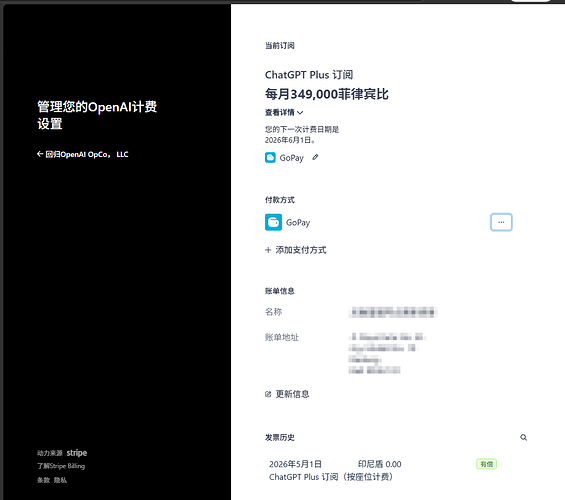Click the GoPay icon under current subscription
565x500 pixels.
click(x=270, y=158)
